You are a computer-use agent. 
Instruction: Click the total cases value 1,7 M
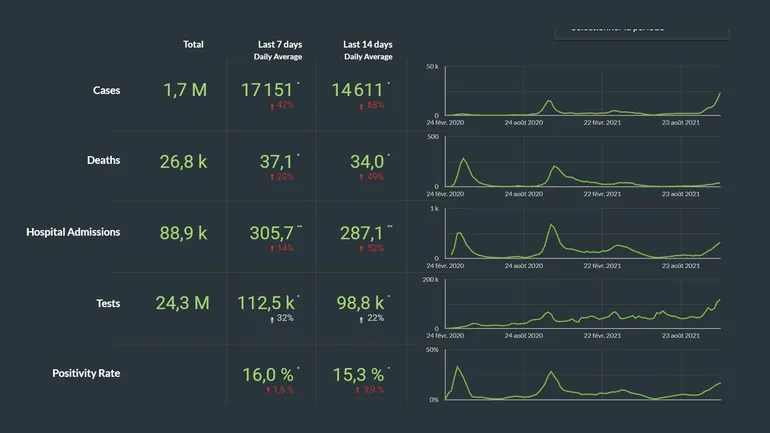click(185, 90)
